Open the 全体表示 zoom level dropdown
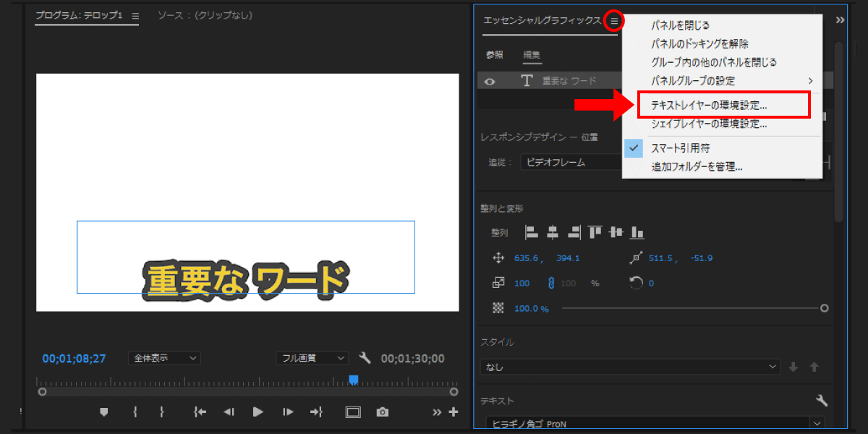Screen dimensions: 868x434 tap(164, 357)
